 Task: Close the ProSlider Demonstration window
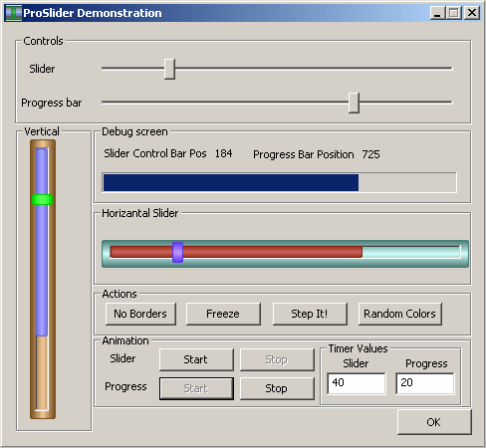tap(471, 13)
